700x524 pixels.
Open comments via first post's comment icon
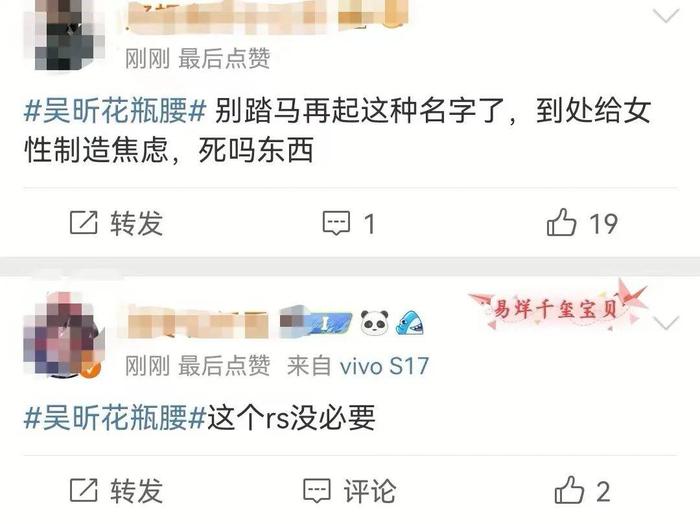point(337,223)
